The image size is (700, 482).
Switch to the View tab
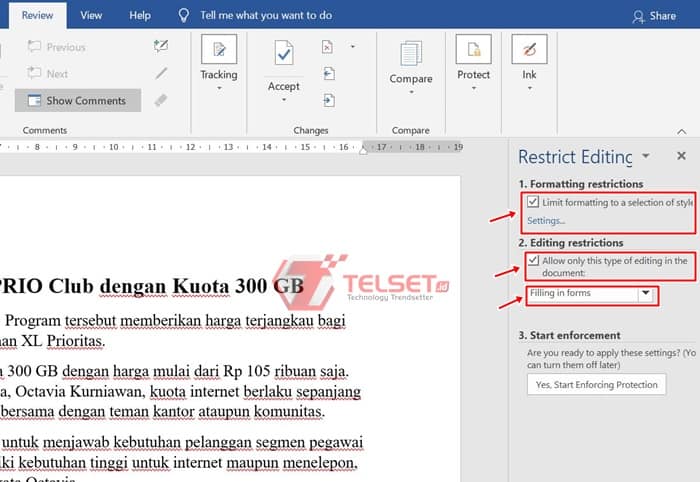[x=91, y=16]
